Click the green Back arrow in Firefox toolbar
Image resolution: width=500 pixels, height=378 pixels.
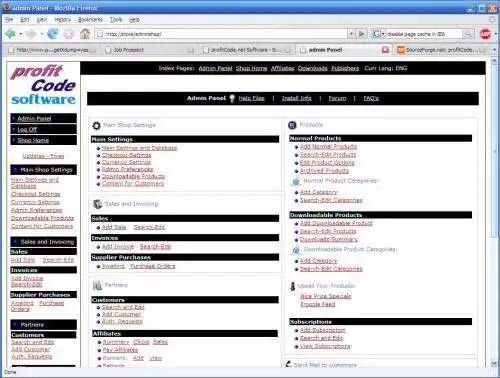pyautogui.click(x=10, y=34)
